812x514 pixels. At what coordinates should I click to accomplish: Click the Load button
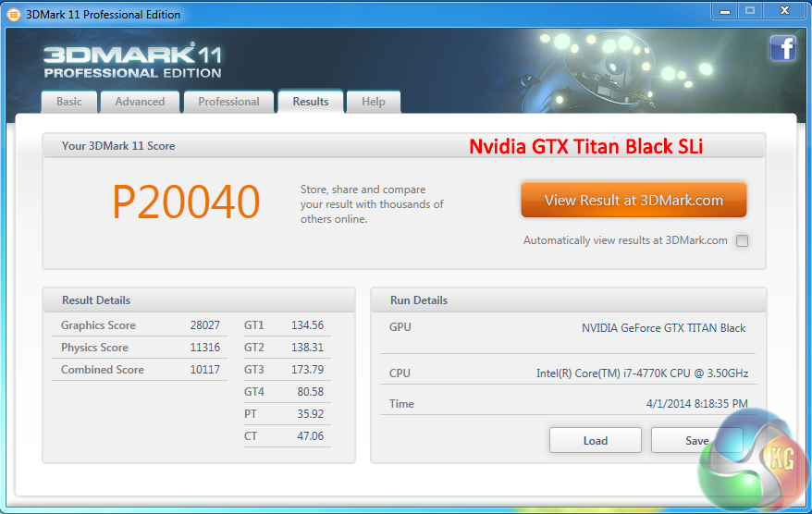596,440
